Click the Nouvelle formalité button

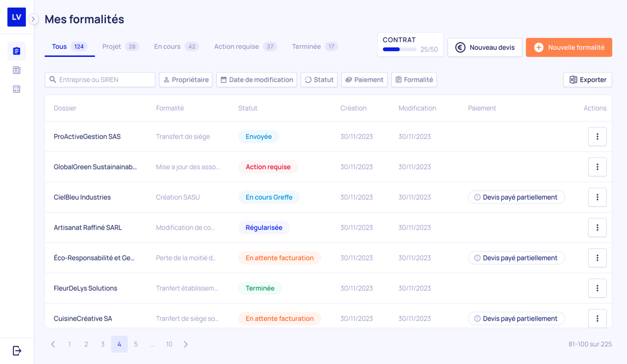(x=569, y=48)
